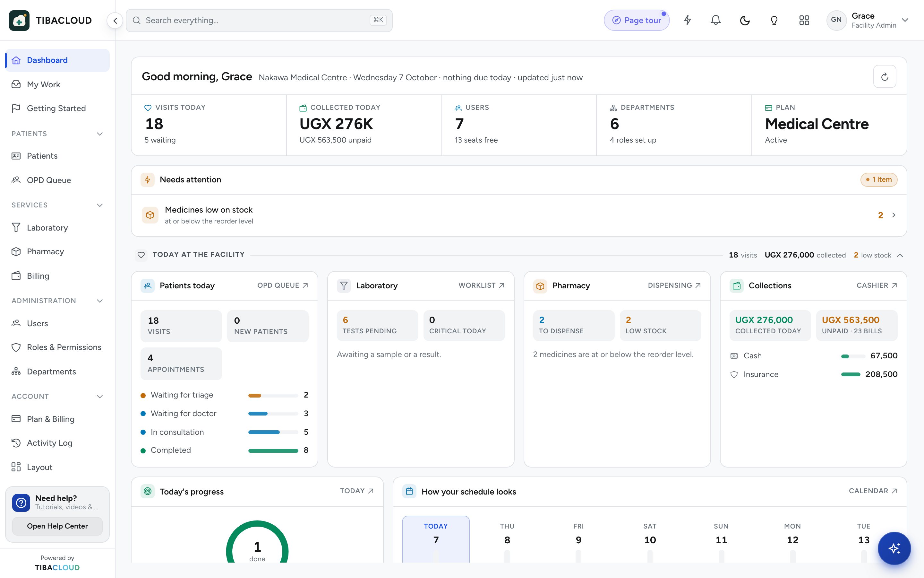Toggle dark mode moon icon
This screenshot has height=578, width=924.
745,20
